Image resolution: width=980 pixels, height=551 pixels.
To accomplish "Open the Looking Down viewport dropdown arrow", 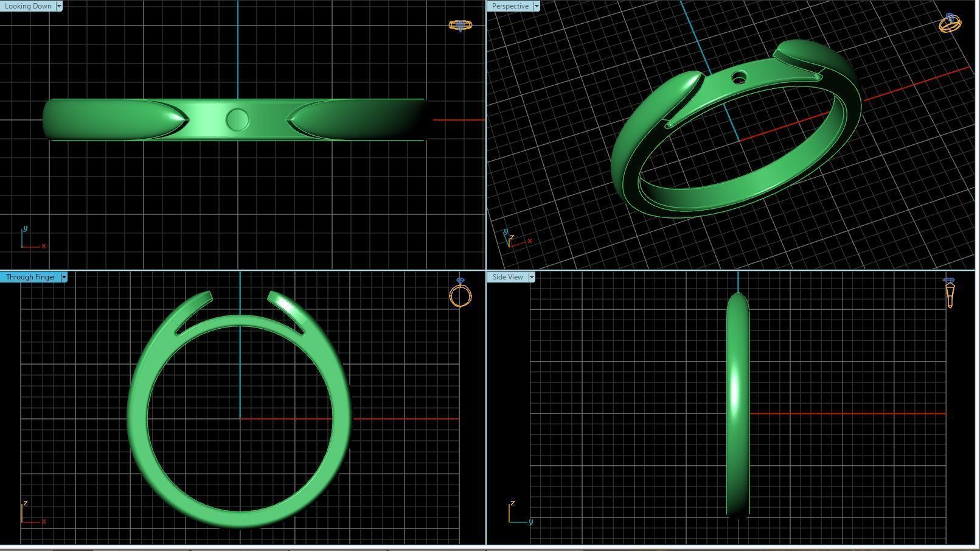I will (59, 6).
